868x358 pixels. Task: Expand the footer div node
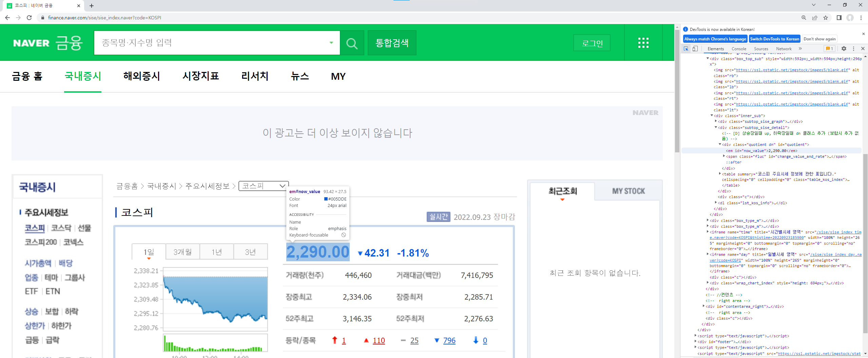pos(696,342)
